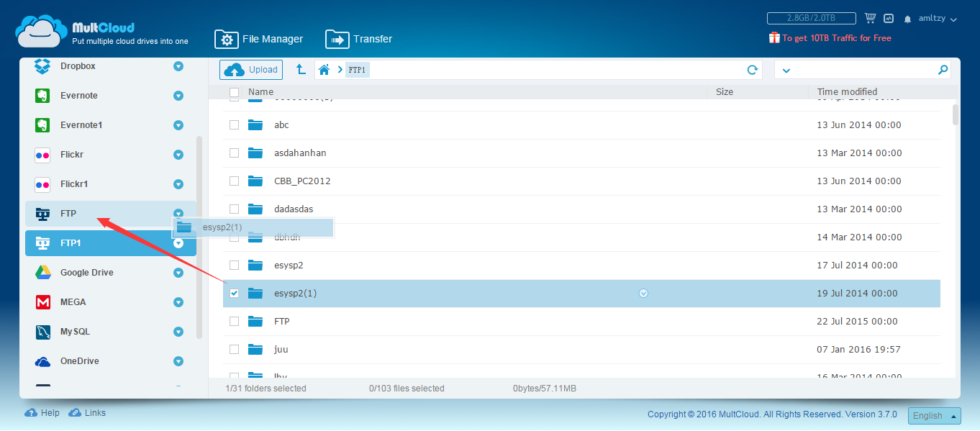Click the Help cloud icon

31,413
